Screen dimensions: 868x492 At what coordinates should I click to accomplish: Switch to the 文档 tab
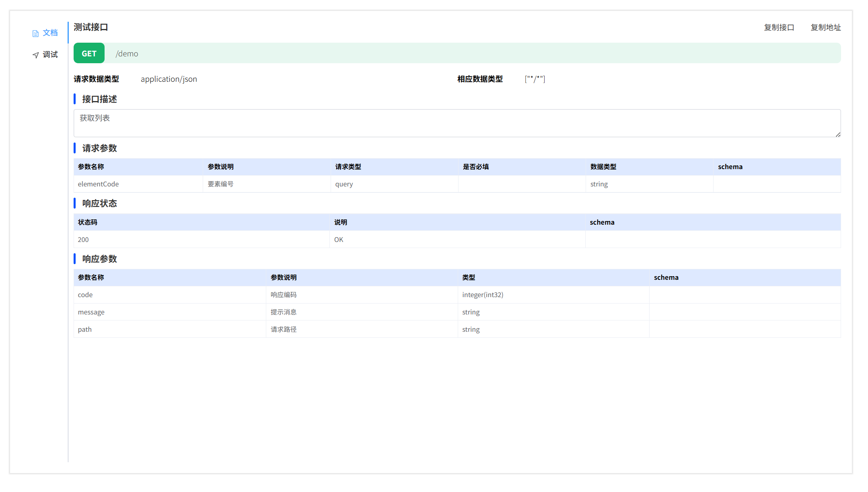50,33
